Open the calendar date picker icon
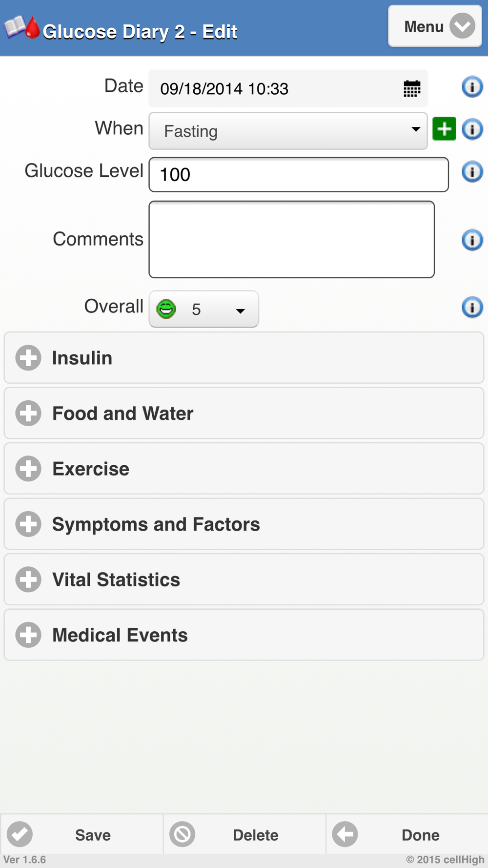This screenshot has height=868, width=488. (411, 89)
